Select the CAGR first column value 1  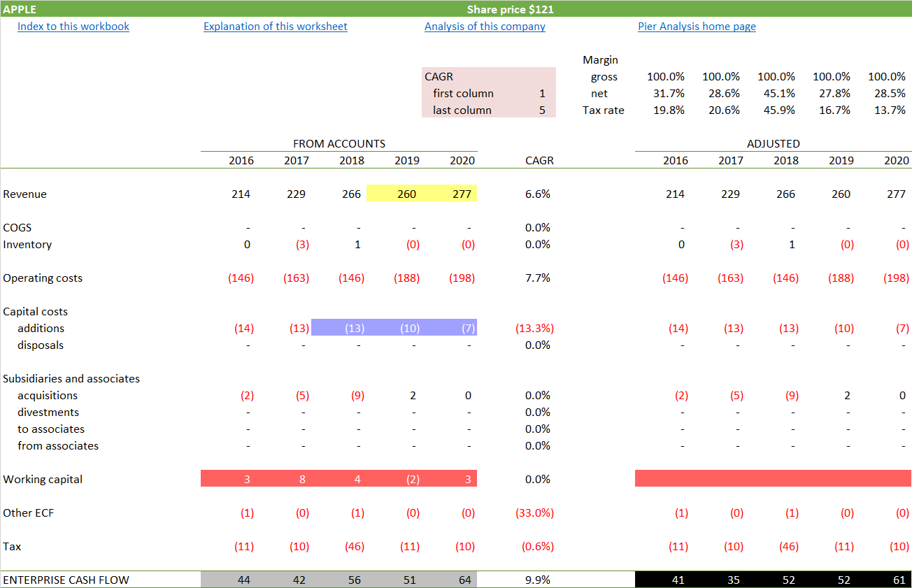point(542,94)
